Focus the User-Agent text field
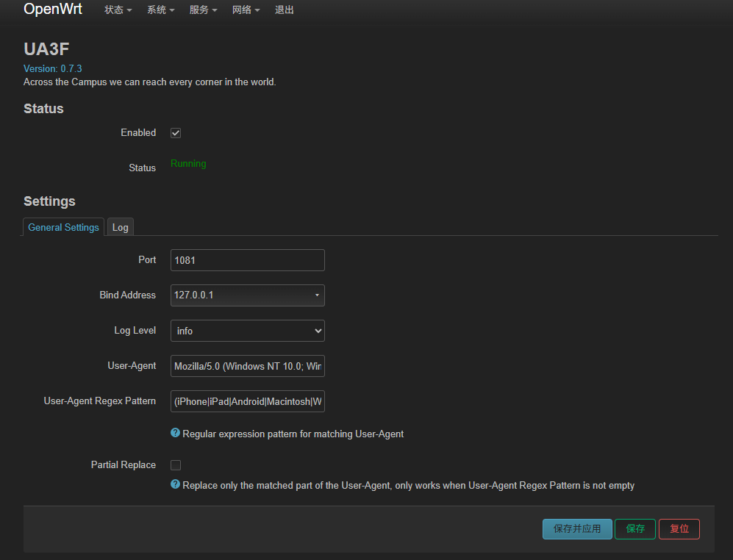This screenshot has height=560, width=733. click(x=247, y=366)
